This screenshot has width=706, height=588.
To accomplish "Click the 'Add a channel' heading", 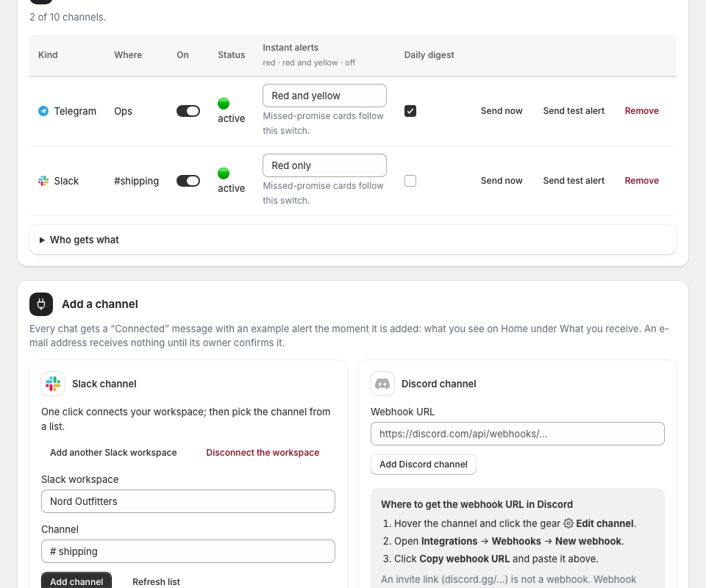I will click(100, 304).
